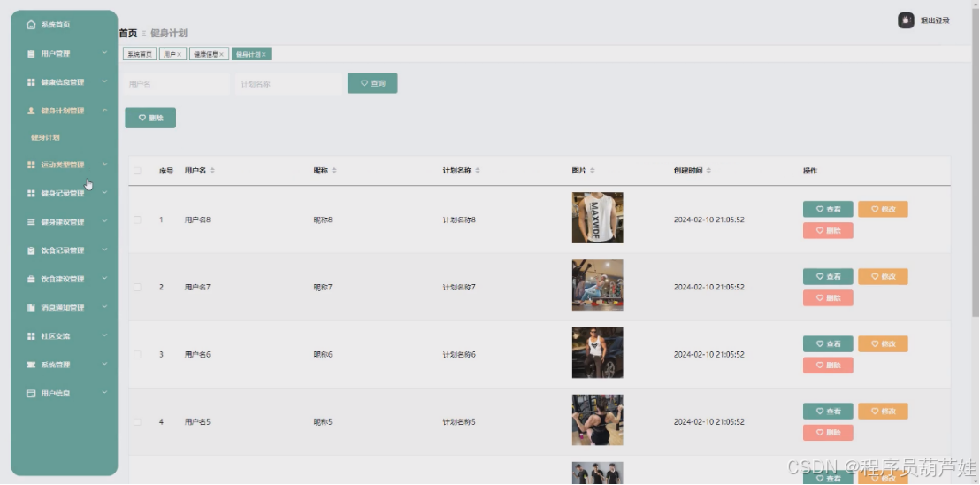Open the image thumbnail in 用户名7 row

[598, 285]
